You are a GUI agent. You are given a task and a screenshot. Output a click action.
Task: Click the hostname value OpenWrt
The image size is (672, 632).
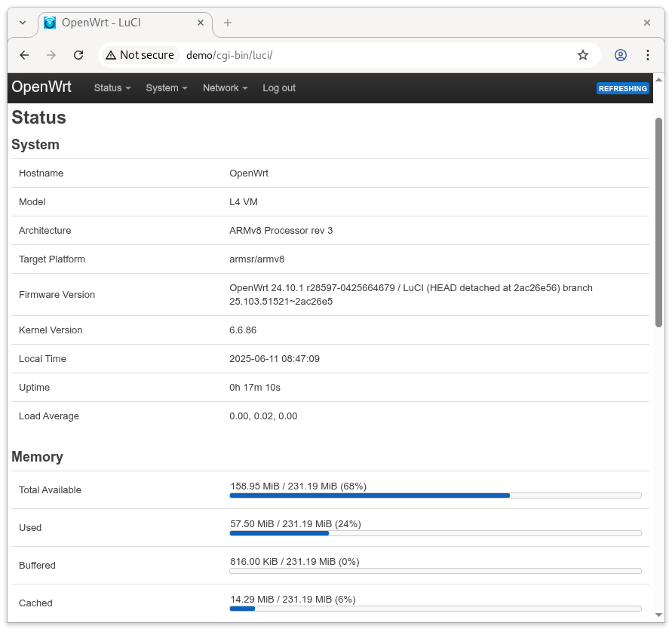[249, 173]
